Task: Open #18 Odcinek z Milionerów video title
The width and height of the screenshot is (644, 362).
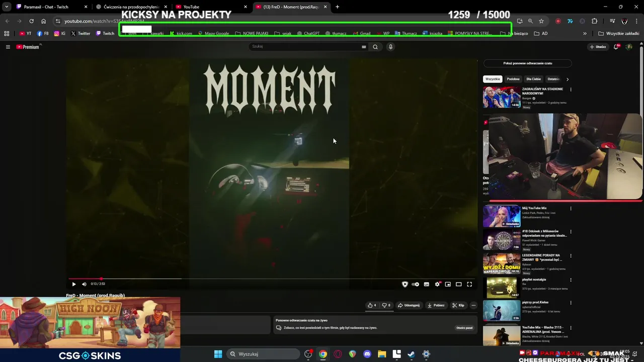Action: [x=544, y=233]
